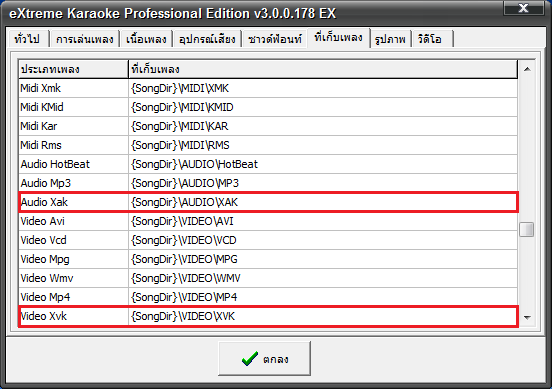Select the Audio Mp3 row
The image size is (552, 389).
pos(268,183)
